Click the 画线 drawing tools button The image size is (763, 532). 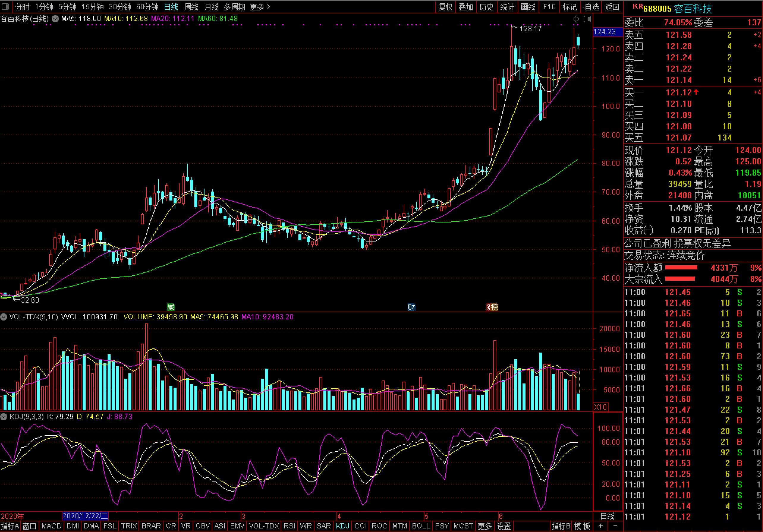pyautogui.click(x=528, y=7)
